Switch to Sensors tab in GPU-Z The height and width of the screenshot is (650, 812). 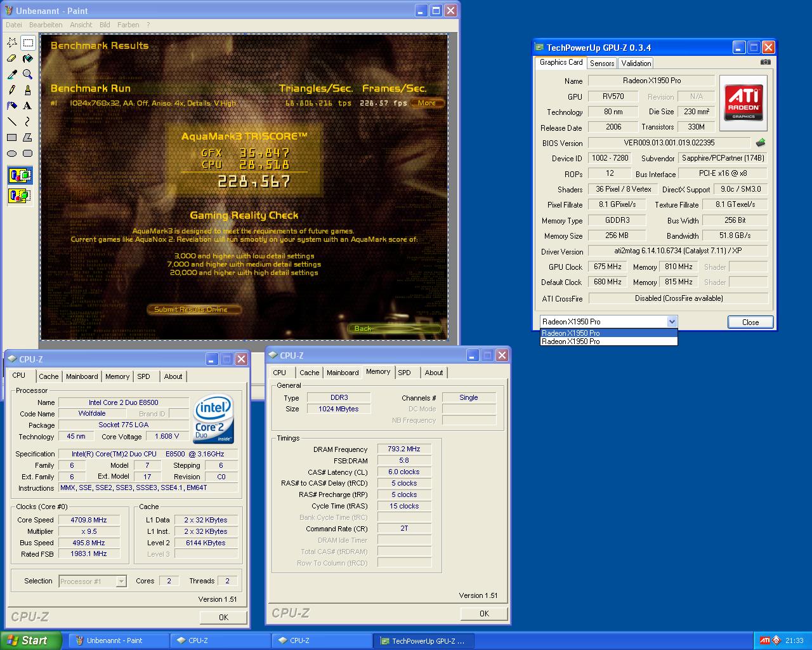point(601,63)
